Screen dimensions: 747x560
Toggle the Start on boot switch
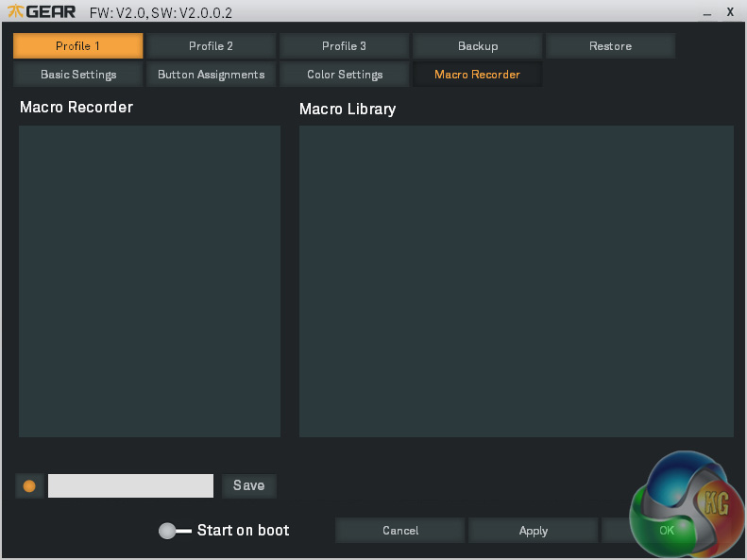175,531
